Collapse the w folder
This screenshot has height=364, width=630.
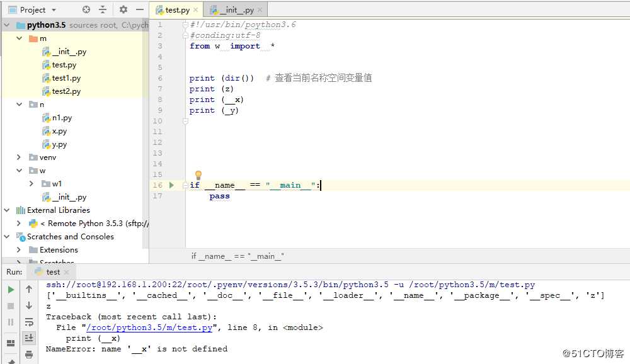[x=20, y=170]
